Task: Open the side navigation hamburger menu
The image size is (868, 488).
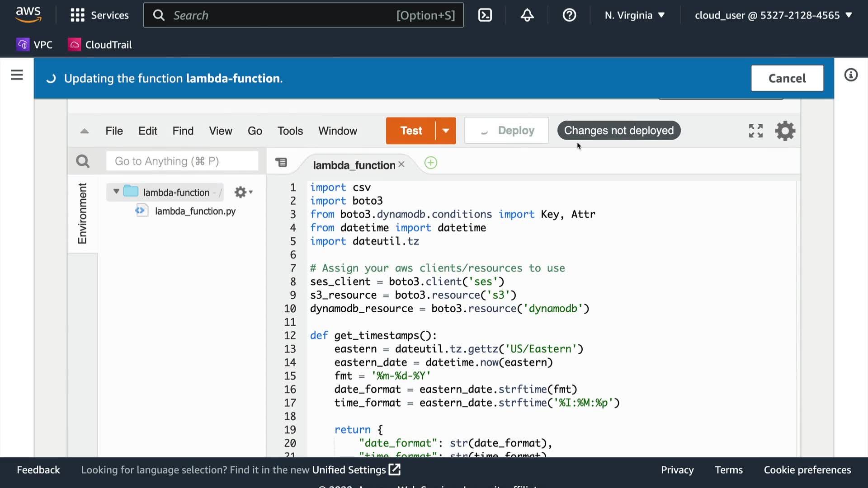Action: coord(17,75)
